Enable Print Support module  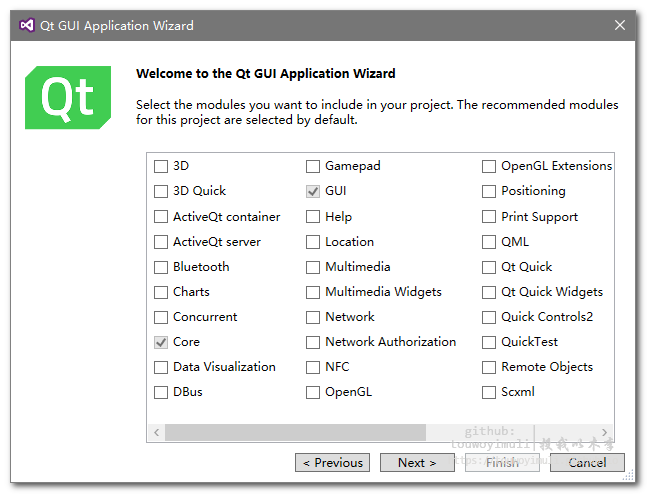(489, 217)
